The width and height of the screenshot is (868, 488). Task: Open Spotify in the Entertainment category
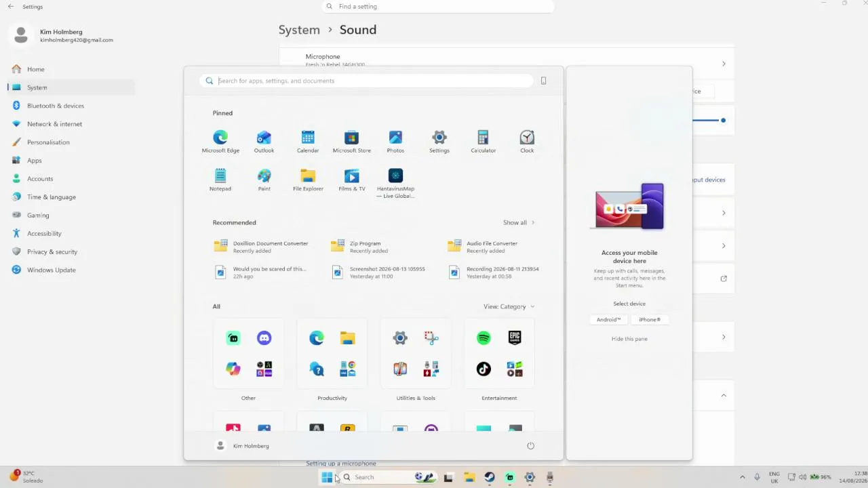[x=484, y=338]
